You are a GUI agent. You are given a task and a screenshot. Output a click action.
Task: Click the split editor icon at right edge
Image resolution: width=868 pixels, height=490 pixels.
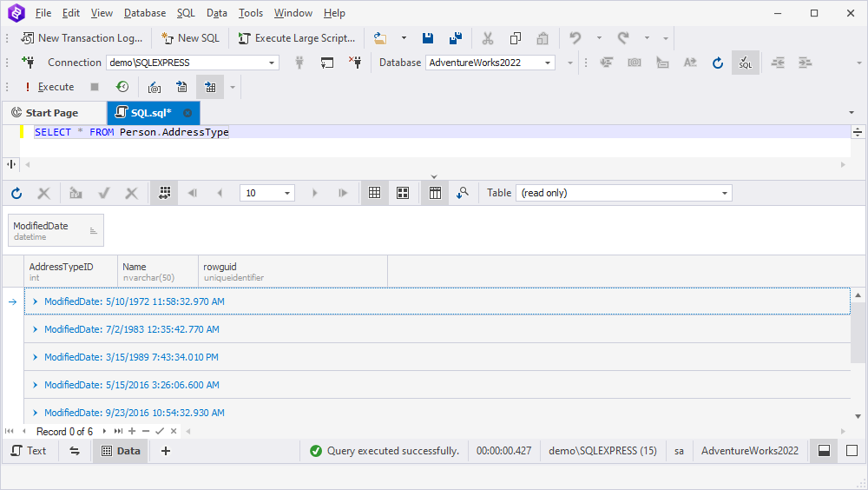858,132
